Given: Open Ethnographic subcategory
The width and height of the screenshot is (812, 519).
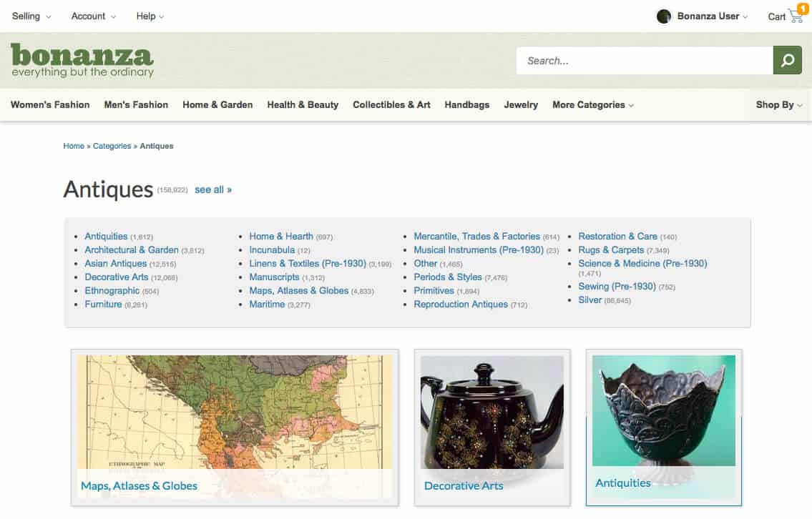Looking at the screenshot, I should coord(112,290).
